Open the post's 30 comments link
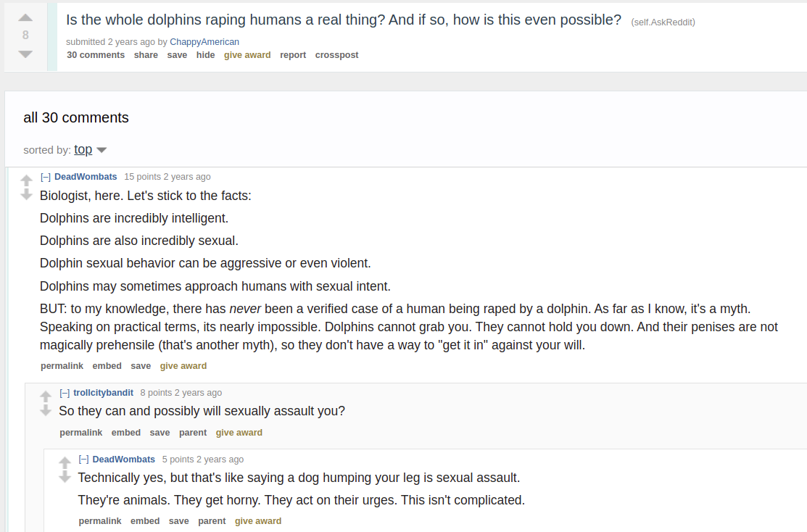807x532 pixels. (x=96, y=55)
